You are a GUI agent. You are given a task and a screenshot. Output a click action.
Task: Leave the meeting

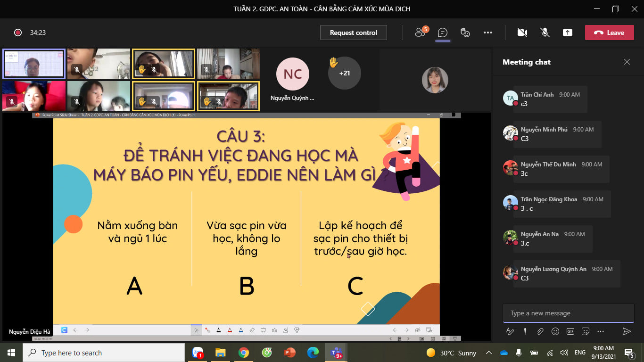point(609,33)
